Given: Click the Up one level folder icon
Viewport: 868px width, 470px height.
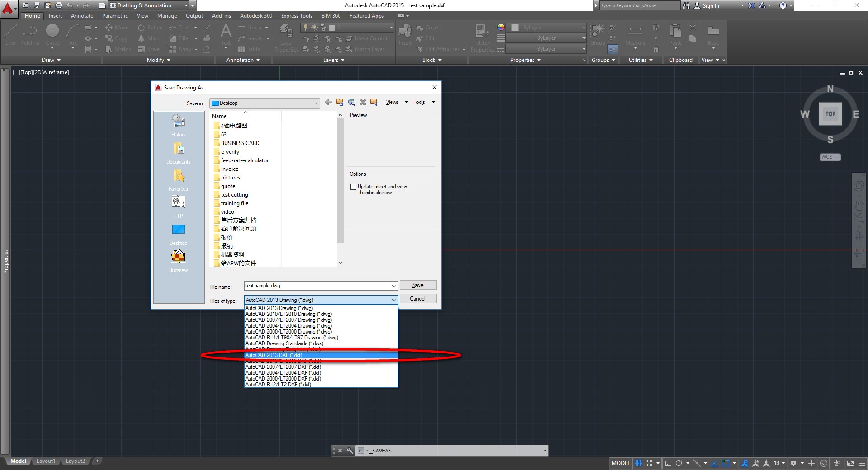Looking at the screenshot, I should coord(340,103).
